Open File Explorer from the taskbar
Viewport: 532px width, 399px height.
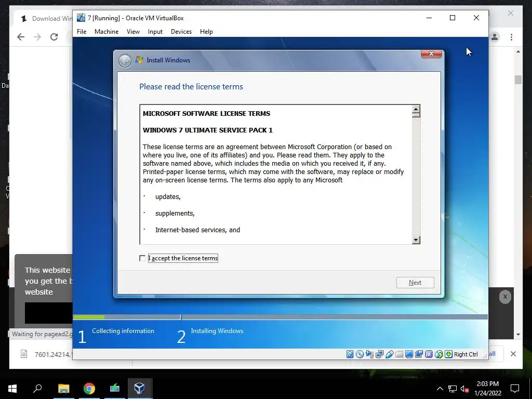(63, 389)
